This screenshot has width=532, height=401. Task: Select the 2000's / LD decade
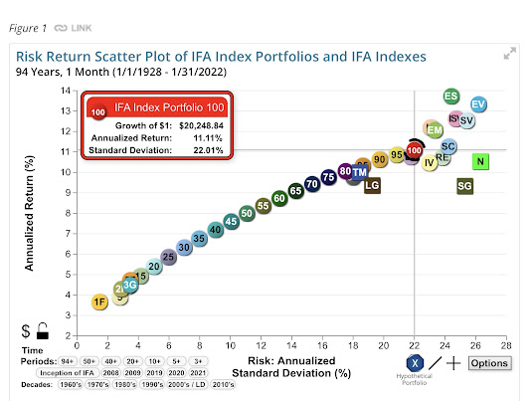[187, 385]
